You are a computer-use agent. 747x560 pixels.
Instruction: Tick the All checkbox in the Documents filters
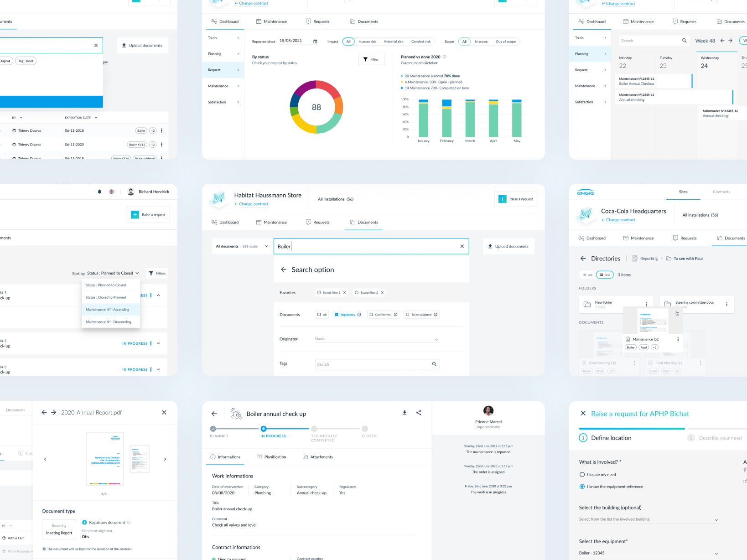(x=319, y=315)
